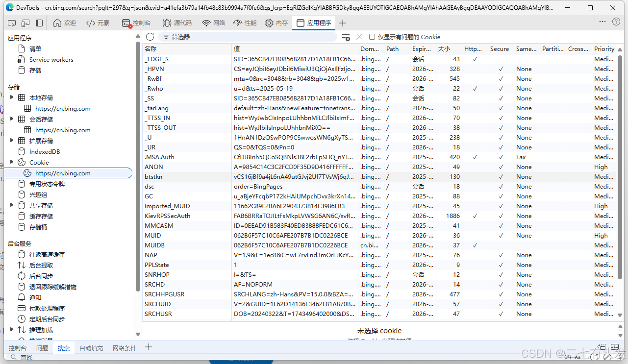Image resolution: width=628 pixels, height=364 pixels.
Task: Switch to the 控制台 top tab
Action: (x=137, y=23)
